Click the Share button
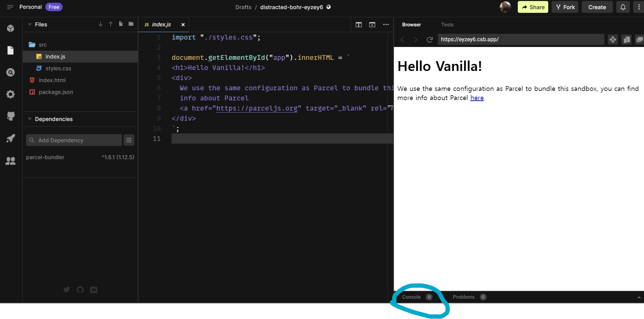This screenshot has height=319, width=644. pyautogui.click(x=533, y=7)
